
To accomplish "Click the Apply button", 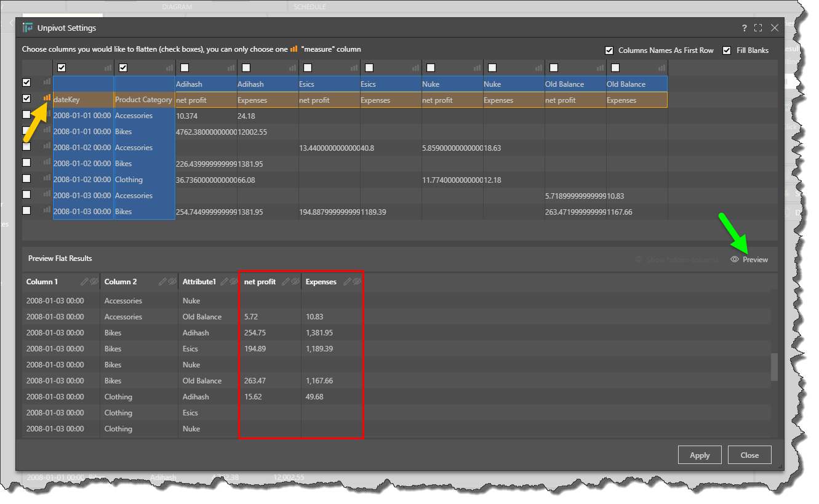I will [x=700, y=455].
